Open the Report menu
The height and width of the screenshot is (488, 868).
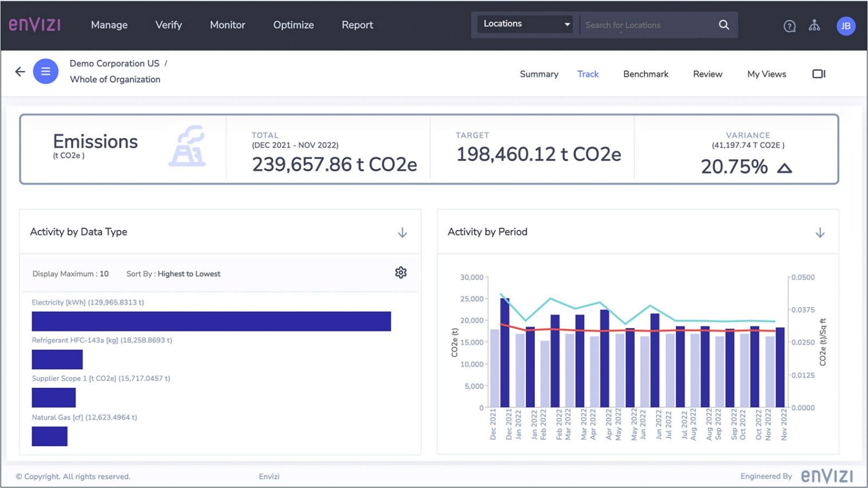coord(357,25)
